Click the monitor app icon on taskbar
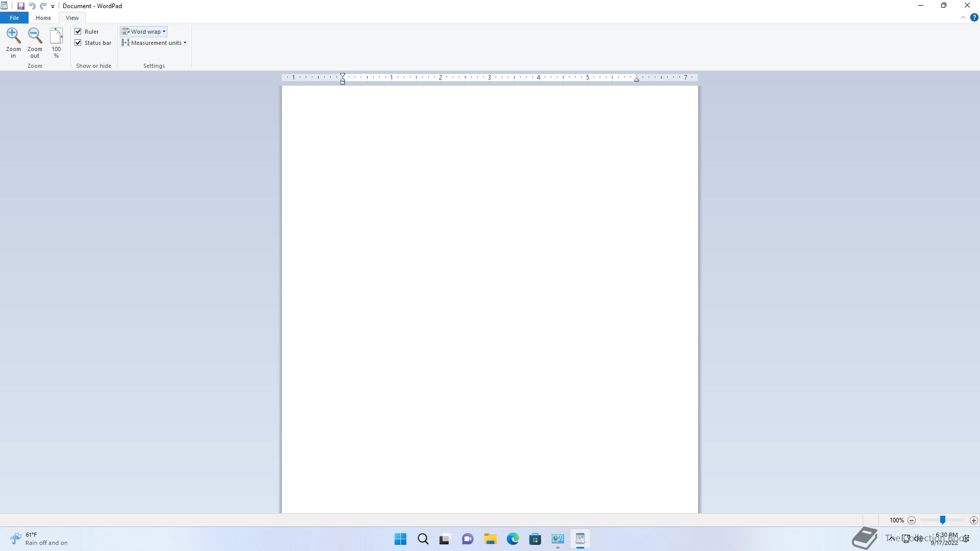The height and width of the screenshot is (551, 980). (558, 539)
